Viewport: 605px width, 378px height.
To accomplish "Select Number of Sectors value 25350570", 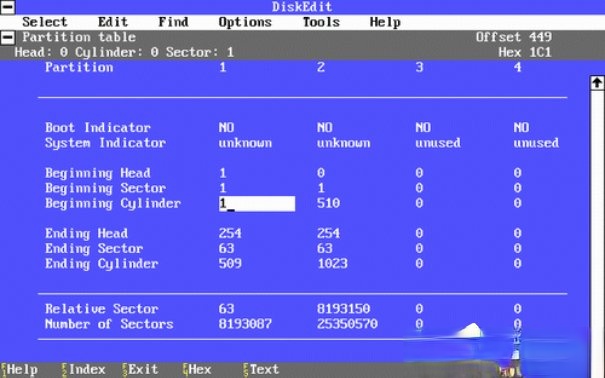I will 347,324.
